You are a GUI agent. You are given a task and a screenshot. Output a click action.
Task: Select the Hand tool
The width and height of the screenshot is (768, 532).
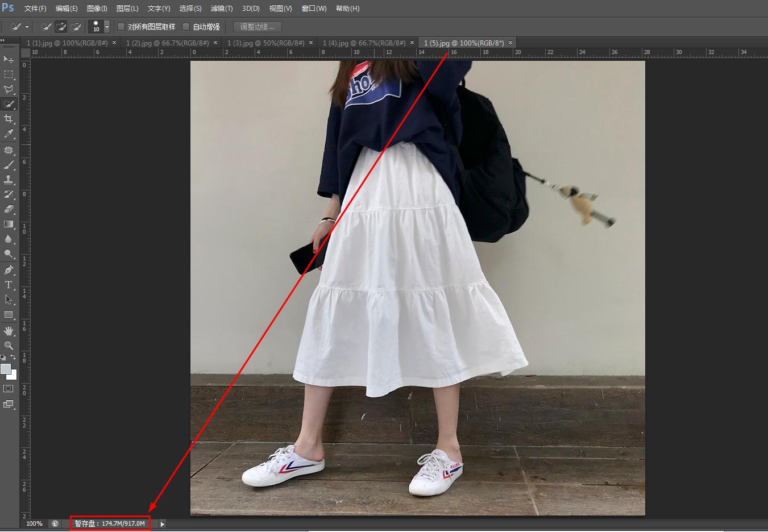[9, 330]
